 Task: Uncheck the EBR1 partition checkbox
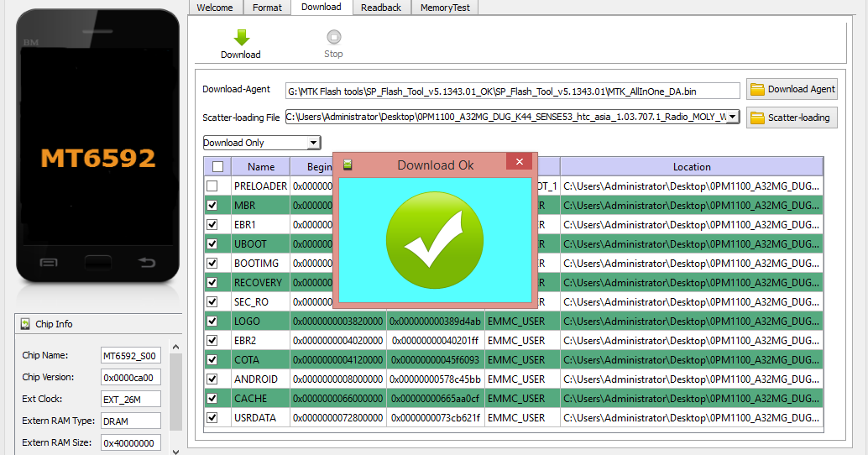[212, 225]
